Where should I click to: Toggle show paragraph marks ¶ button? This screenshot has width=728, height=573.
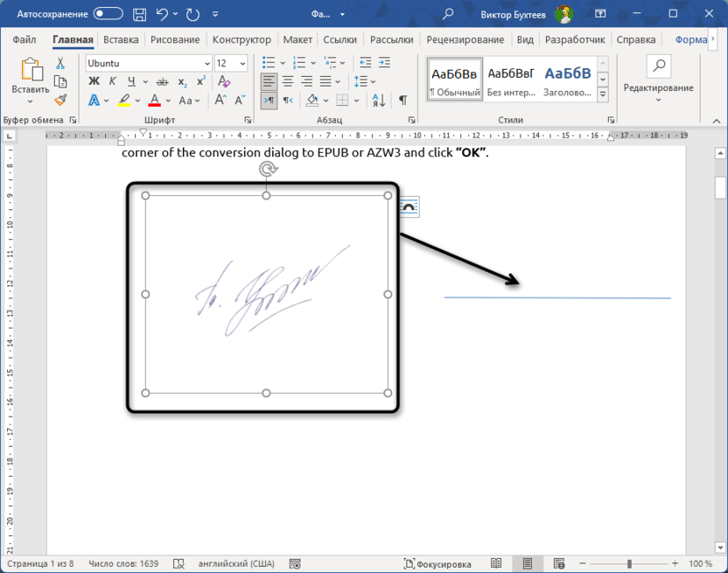[x=402, y=101]
